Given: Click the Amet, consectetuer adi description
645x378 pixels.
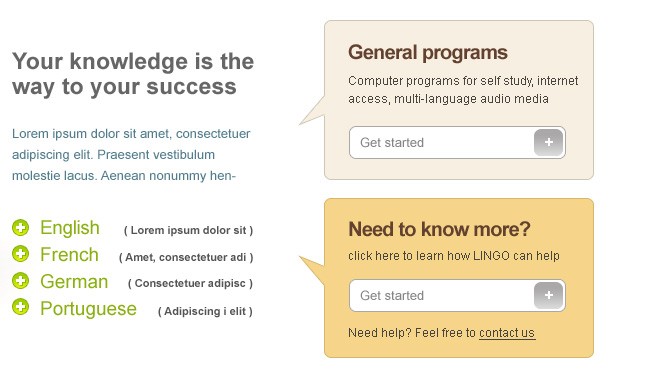Looking at the screenshot, I should click(186, 257).
